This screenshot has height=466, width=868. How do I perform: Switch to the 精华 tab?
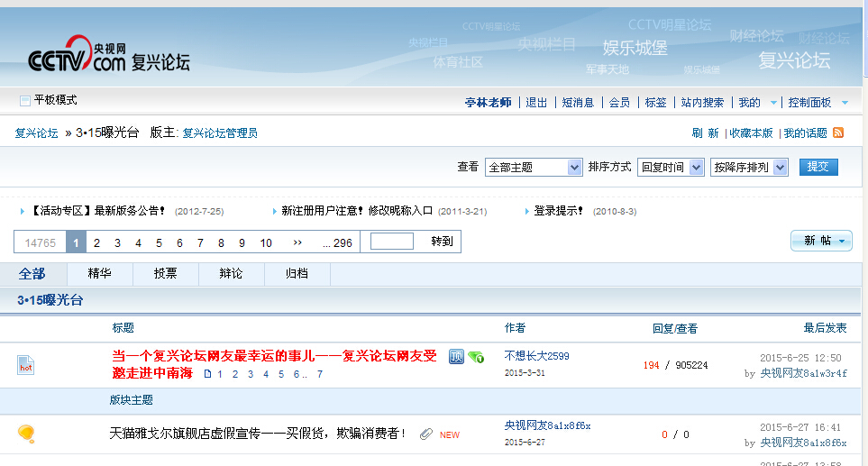100,274
